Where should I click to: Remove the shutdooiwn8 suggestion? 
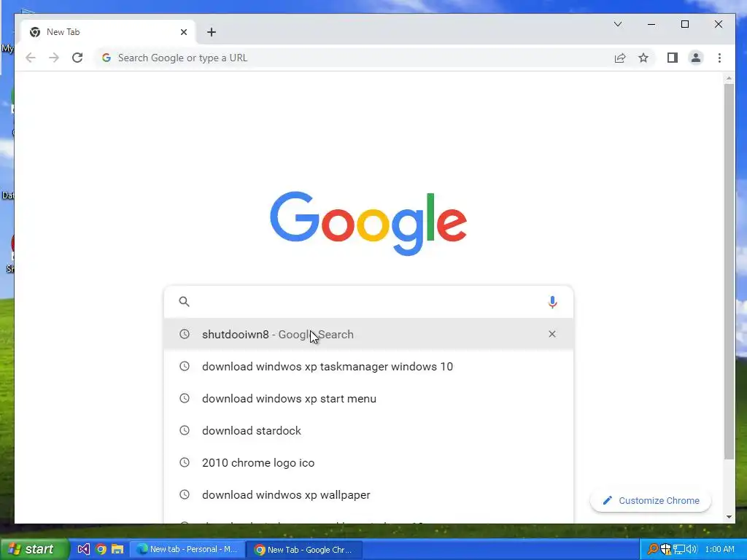coord(552,334)
